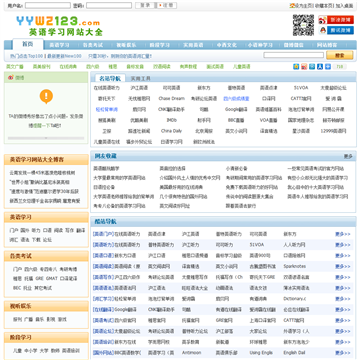
Task: Open the China Daily site link
Action: 171,131
